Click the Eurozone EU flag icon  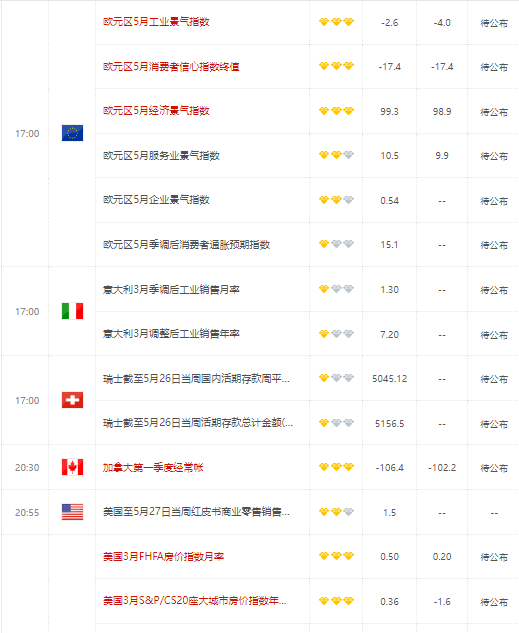pyautogui.click(x=72, y=133)
